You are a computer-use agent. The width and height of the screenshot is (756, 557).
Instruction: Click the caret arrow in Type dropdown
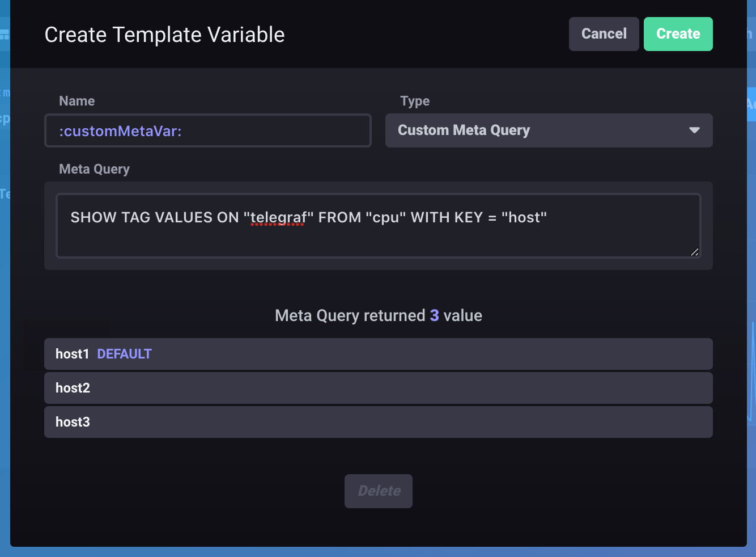coord(694,130)
